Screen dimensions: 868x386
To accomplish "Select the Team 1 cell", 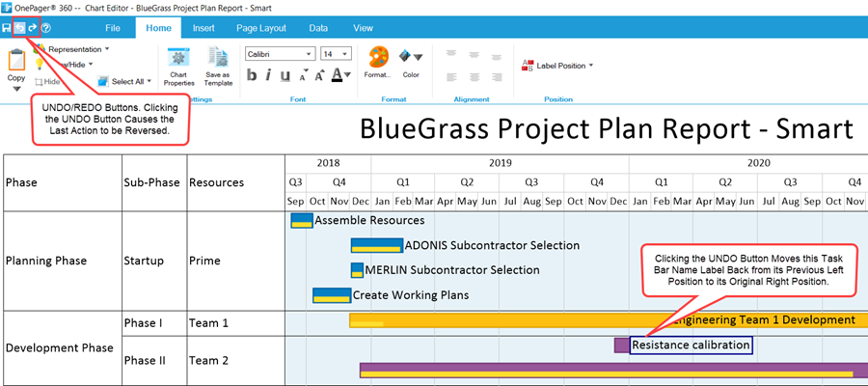I will [236, 323].
